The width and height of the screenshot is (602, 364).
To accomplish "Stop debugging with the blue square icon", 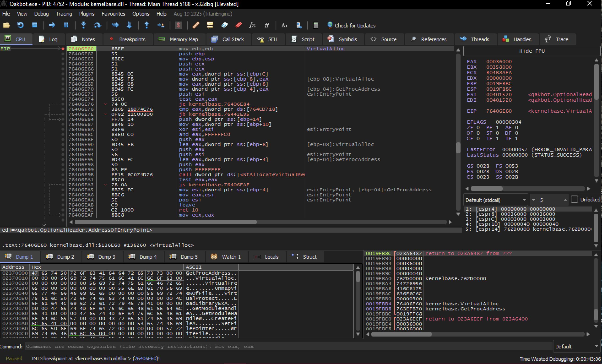I will [x=34, y=25].
